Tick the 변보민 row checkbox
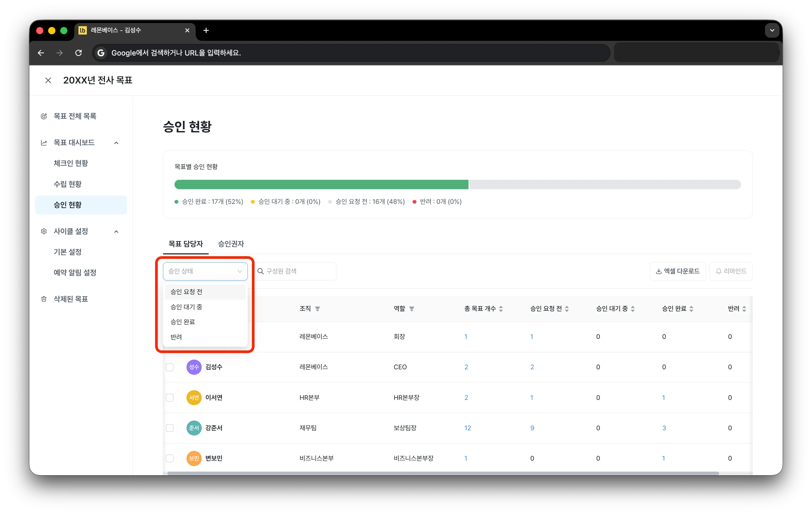Image resolution: width=812 pixels, height=514 pixels. (170, 458)
